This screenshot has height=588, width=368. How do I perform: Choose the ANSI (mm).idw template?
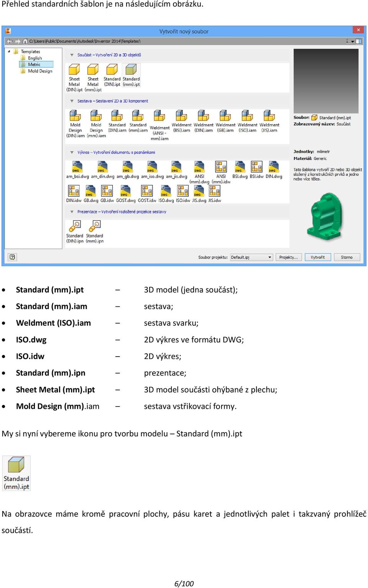(x=221, y=172)
